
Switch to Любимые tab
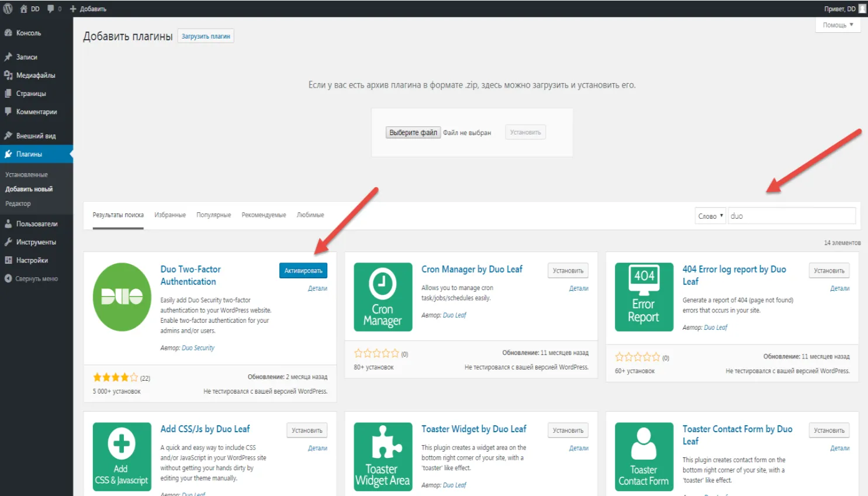click(x=310, y=215)
